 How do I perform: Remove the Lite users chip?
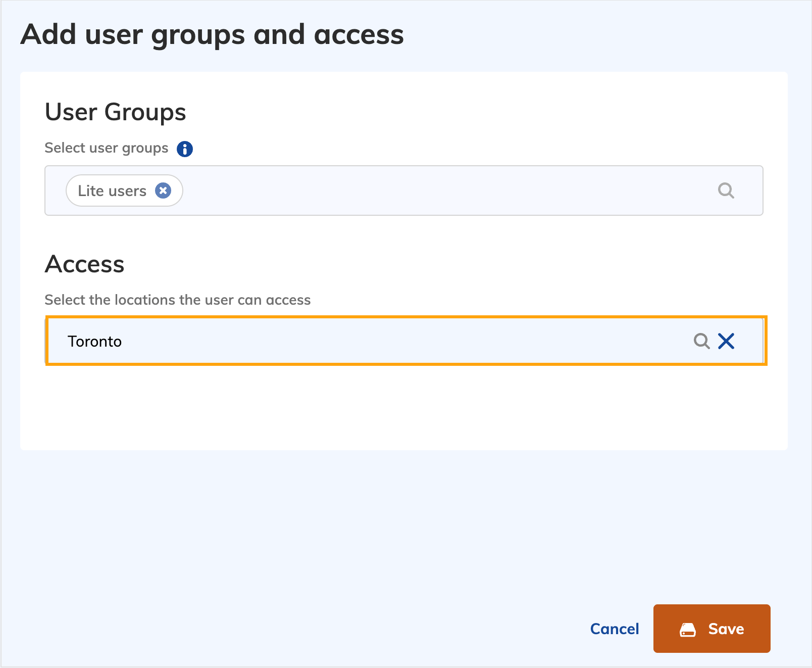163,190
